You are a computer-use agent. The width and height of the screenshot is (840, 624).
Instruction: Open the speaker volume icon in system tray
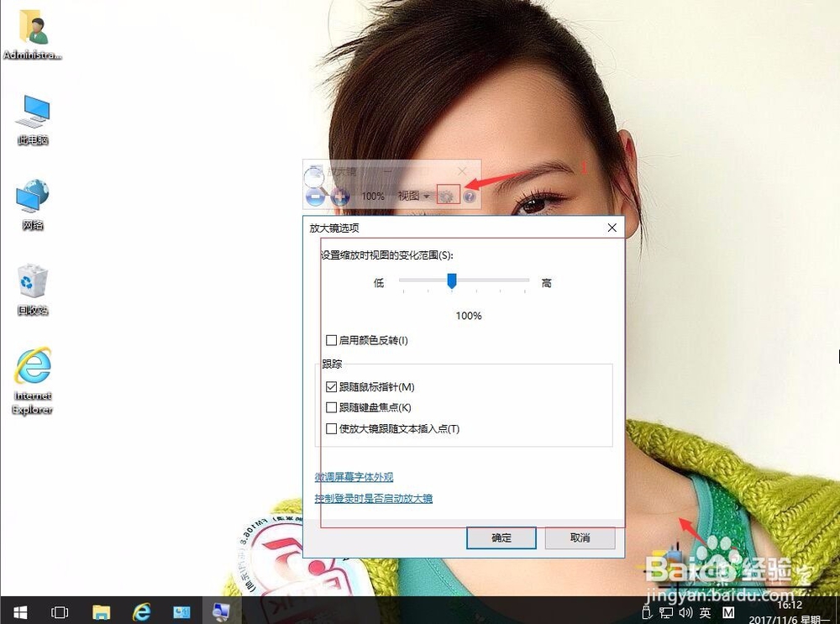(x=685, y=613)
